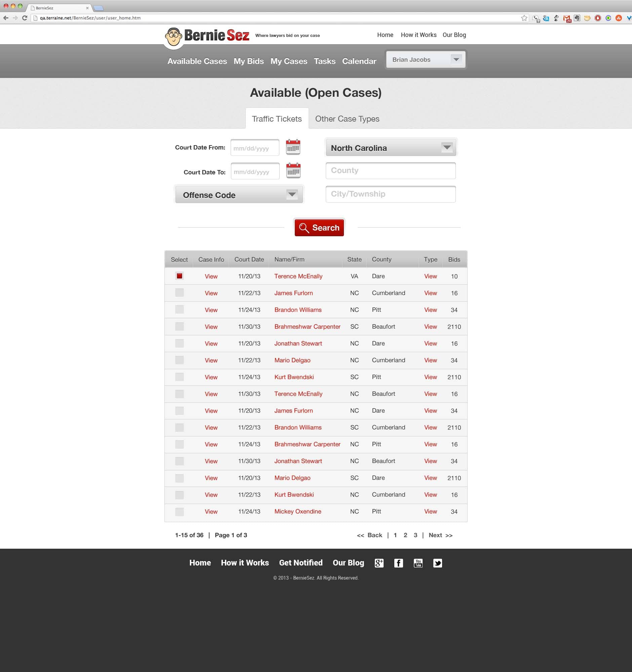Click the Facebook footer icon
This screenshot has width=632, height=672.
[398, 563]
